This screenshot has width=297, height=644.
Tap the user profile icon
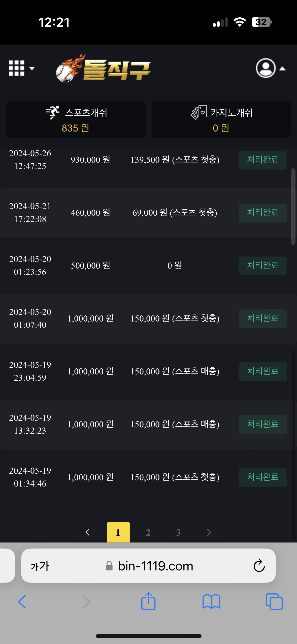[266, 68]
